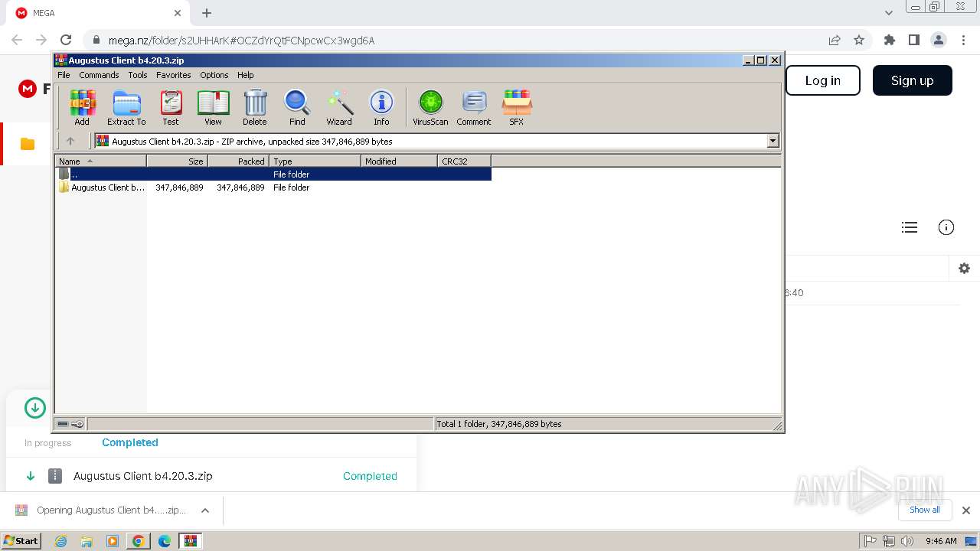Image resolution: width=980 pixels, height=551 pixels.
Task: Sort by the Name column
Action: click(100, 161)
